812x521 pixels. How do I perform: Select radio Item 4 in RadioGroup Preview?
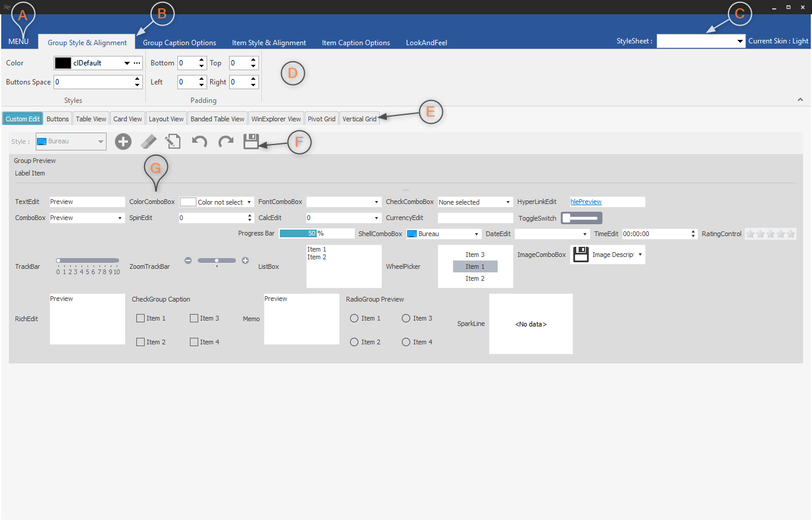point(406,342)
